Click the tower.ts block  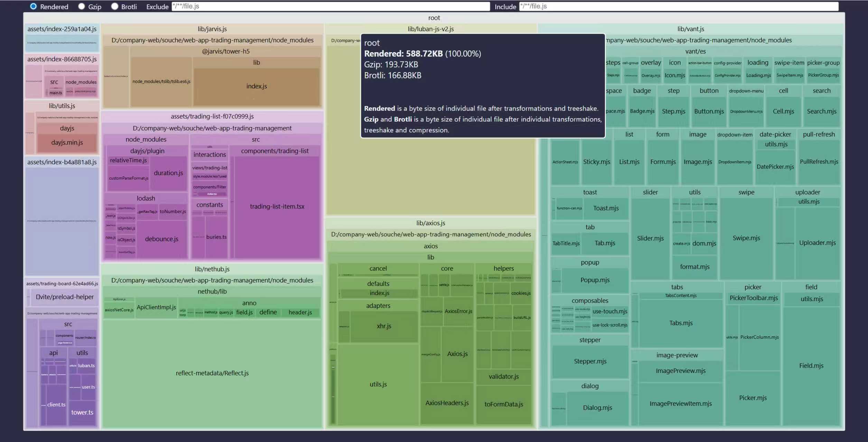click(82, 412)
